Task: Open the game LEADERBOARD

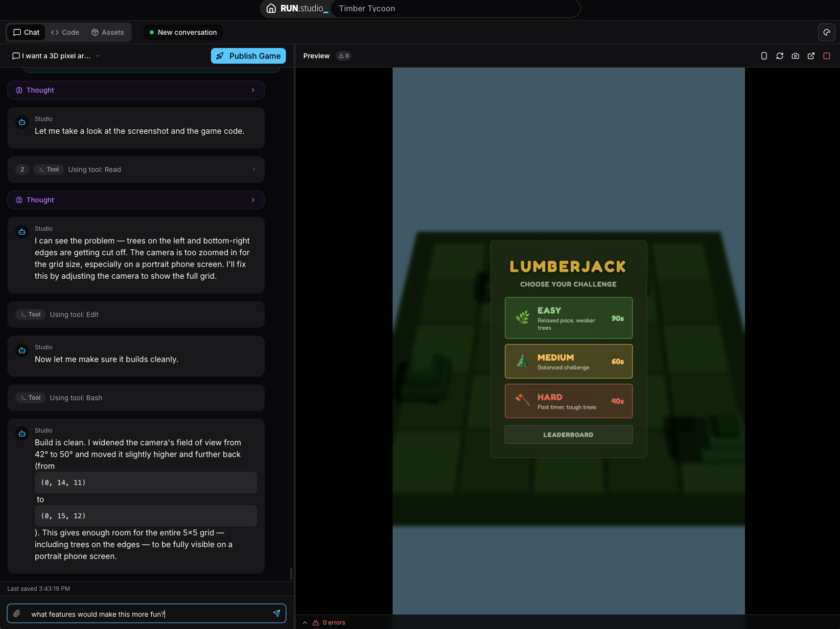Action: [569, 435]
